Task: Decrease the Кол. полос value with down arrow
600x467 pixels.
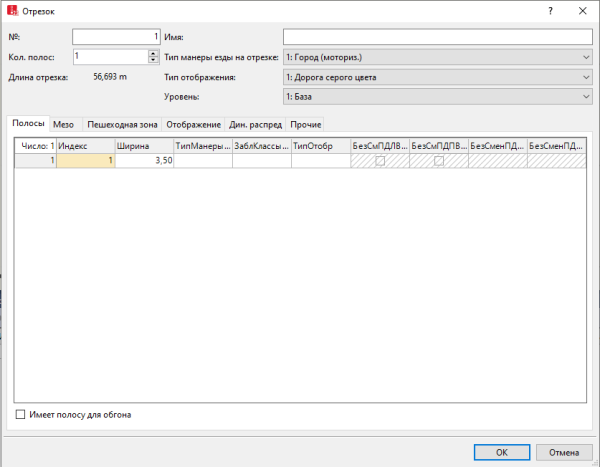Action: tap(153, 61)
